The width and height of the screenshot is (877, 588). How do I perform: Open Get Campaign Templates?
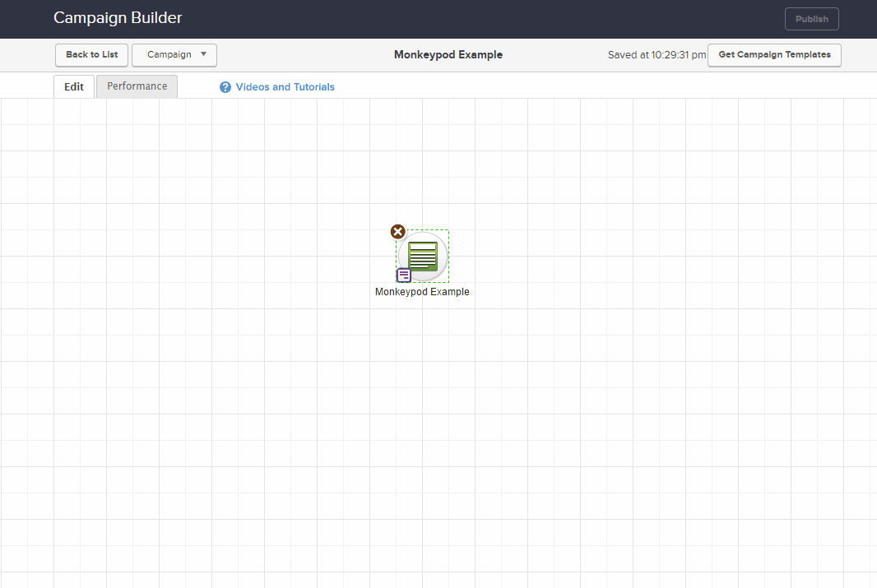tap(774, 55)
